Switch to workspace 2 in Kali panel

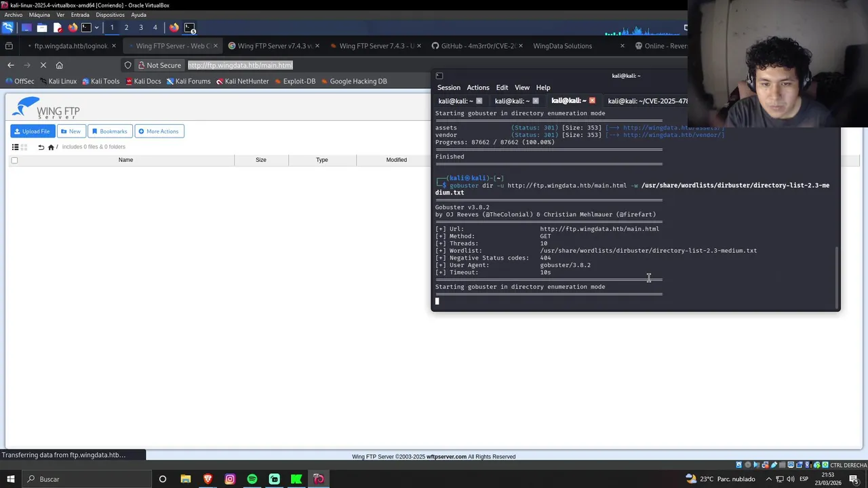pyautogui.click(x=126, y=28)
